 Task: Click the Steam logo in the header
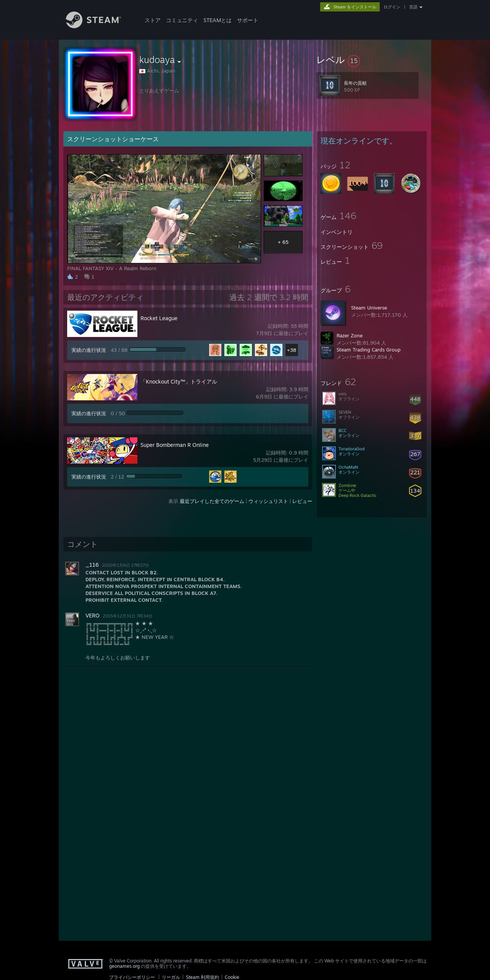pos(93,20)
